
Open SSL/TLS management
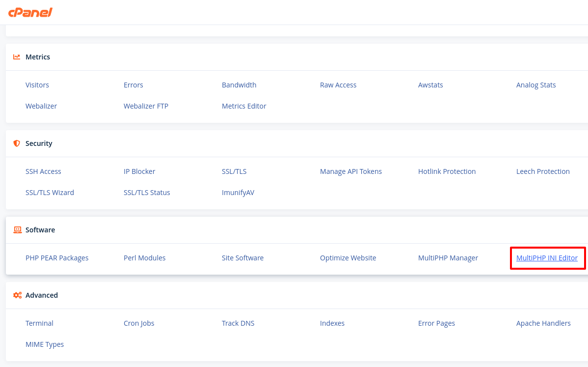tap(234, 171)
